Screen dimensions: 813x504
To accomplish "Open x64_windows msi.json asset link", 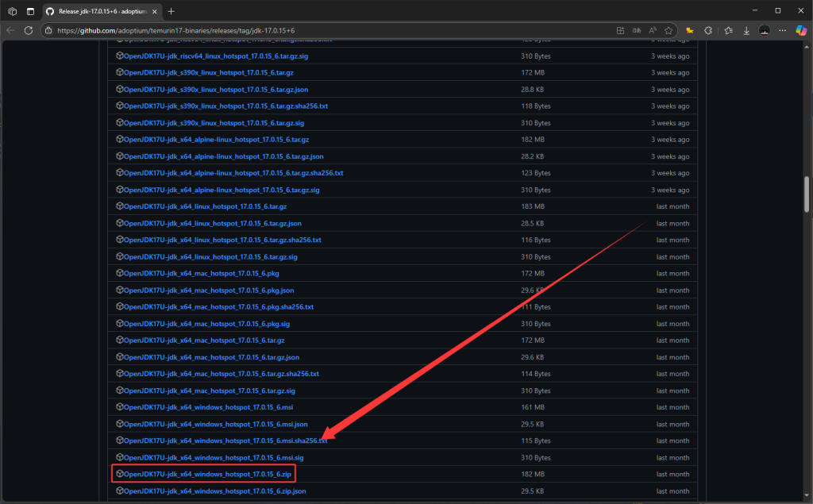I will (x=215, y=424).
